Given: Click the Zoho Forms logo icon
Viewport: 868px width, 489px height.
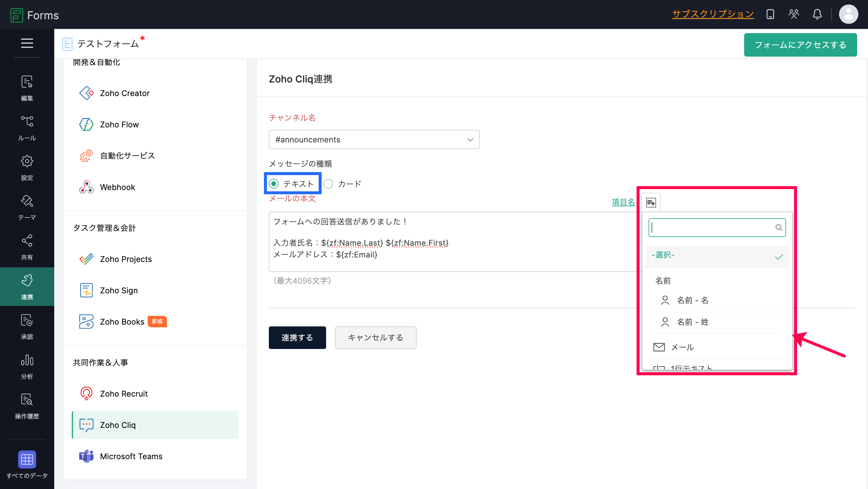Looking at the screenshot, I should click(17, 15).
